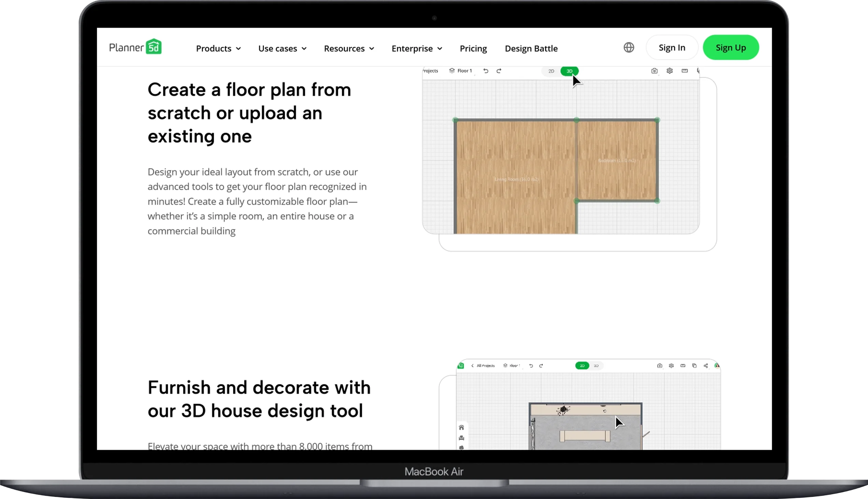Image resolution: width=868 pixels, height=499 pixels.
Task: Redo in the lower furnish editor
Action: coord(541,366)
